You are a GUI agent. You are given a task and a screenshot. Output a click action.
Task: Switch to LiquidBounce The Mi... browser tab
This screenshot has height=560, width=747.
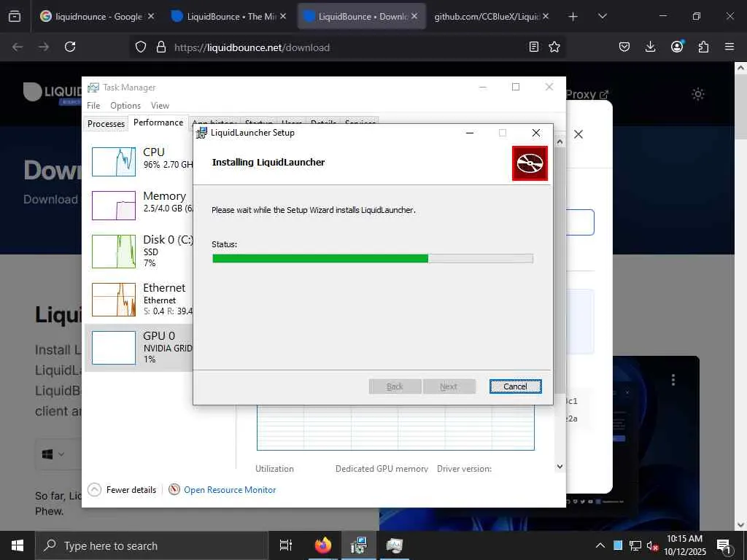(228, 16)
